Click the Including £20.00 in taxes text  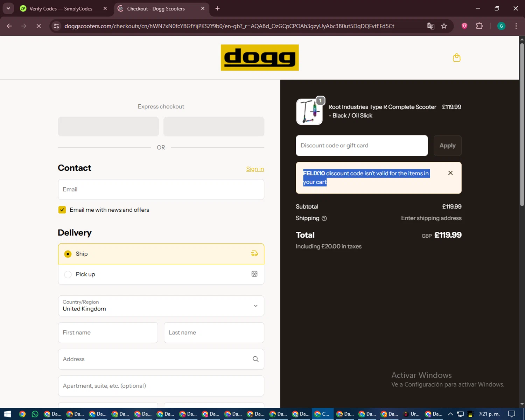pyautogui.click(x=328, y=246)
